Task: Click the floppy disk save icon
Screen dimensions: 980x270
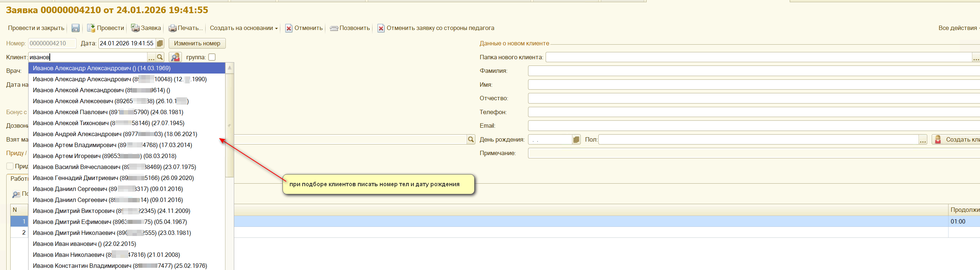Action: (x=75, y=28)
